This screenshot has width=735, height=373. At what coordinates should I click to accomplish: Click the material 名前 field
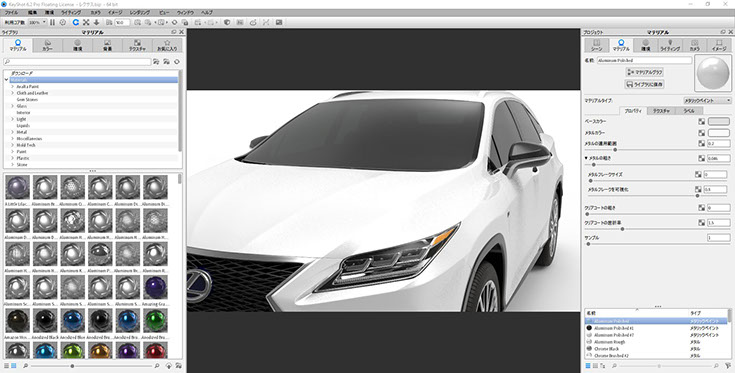pyautogui.click(x=644, y=60)
